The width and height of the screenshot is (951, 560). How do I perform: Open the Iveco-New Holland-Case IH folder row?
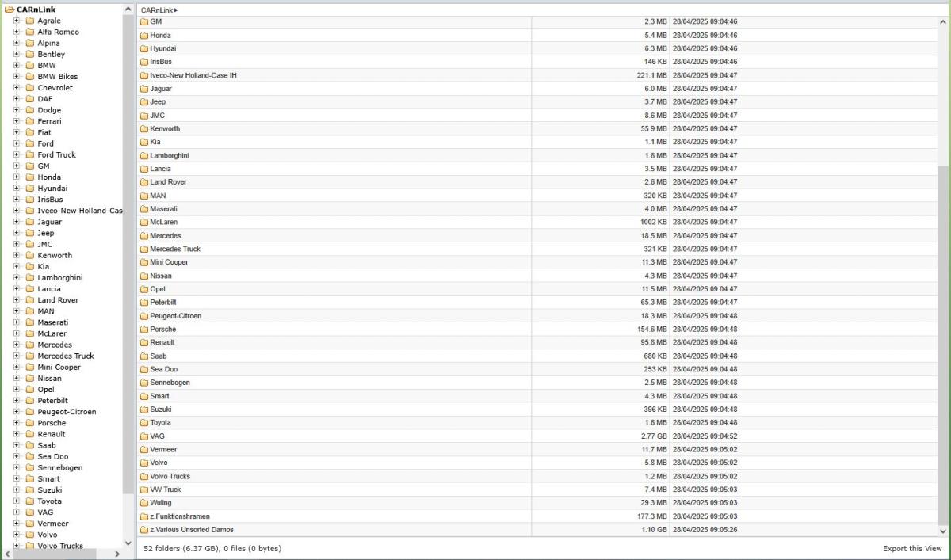[x=537, y=75]
